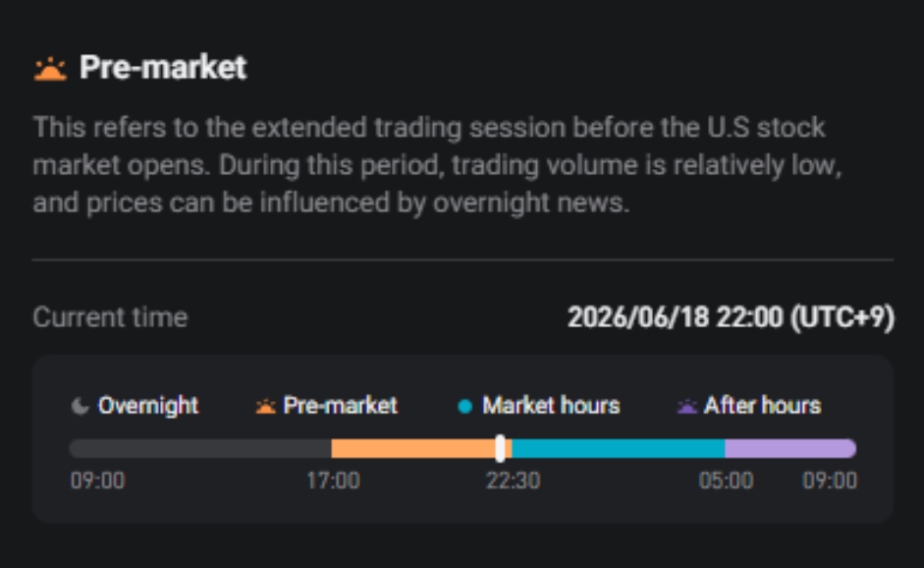Click the 22:30 time label
Image resolution: width=924 pixels, height=568 pixels.
point(513,481)
